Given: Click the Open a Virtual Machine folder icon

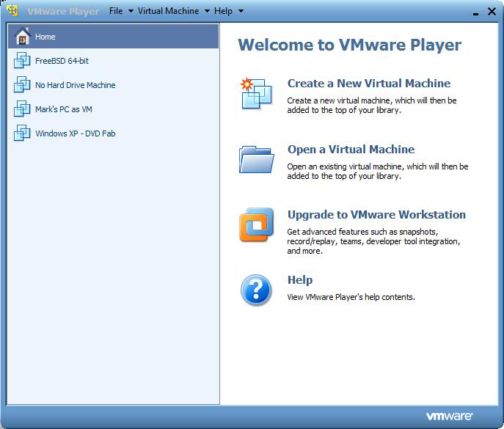Looking at the screenshot, I should click(256, 159).
